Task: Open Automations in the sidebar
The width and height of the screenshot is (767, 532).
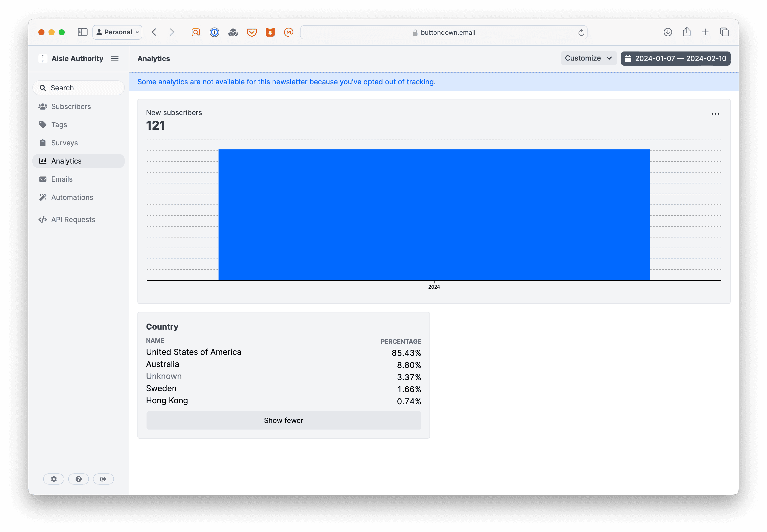Action: [72, 197]
